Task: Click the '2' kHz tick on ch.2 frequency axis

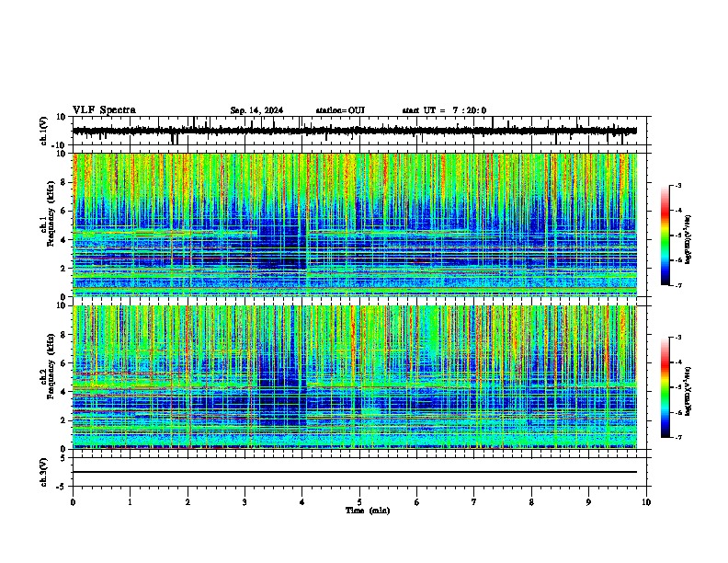Action: (64, 420)
